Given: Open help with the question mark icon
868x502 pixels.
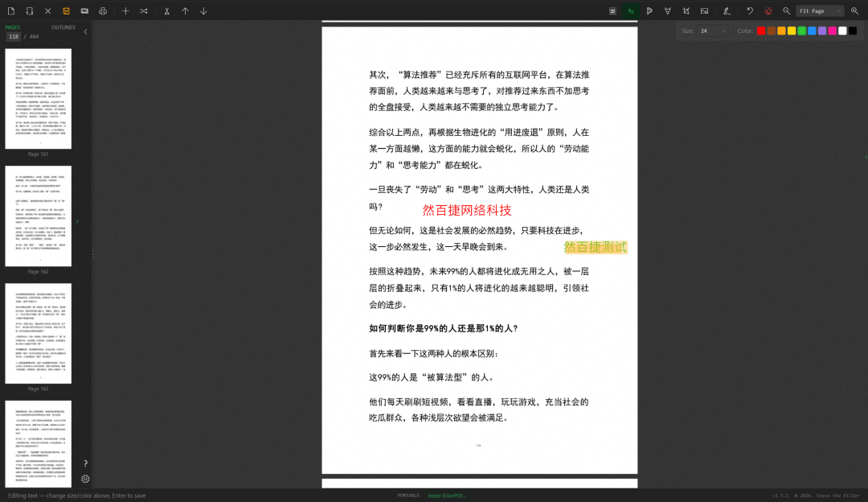Looking at the screenshot, I should coord(85,463).
